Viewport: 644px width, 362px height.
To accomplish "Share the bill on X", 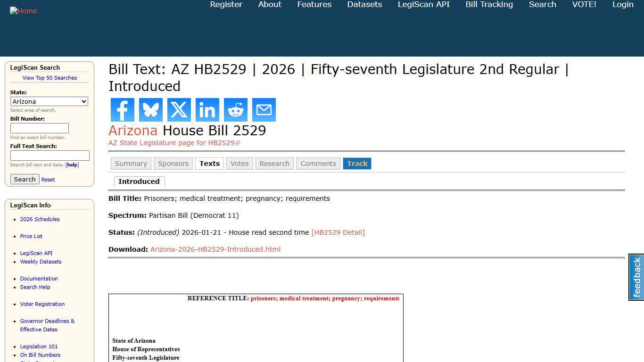I will click(179, 109).
